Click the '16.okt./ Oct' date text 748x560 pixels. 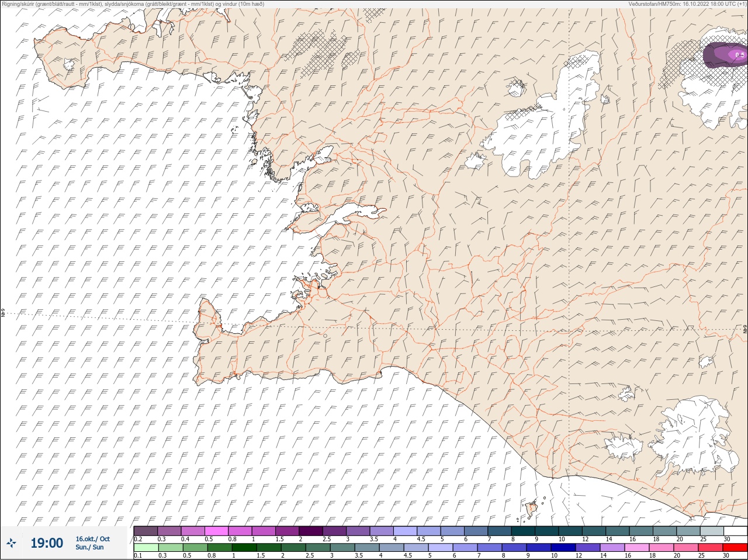(x=92, y=539)
